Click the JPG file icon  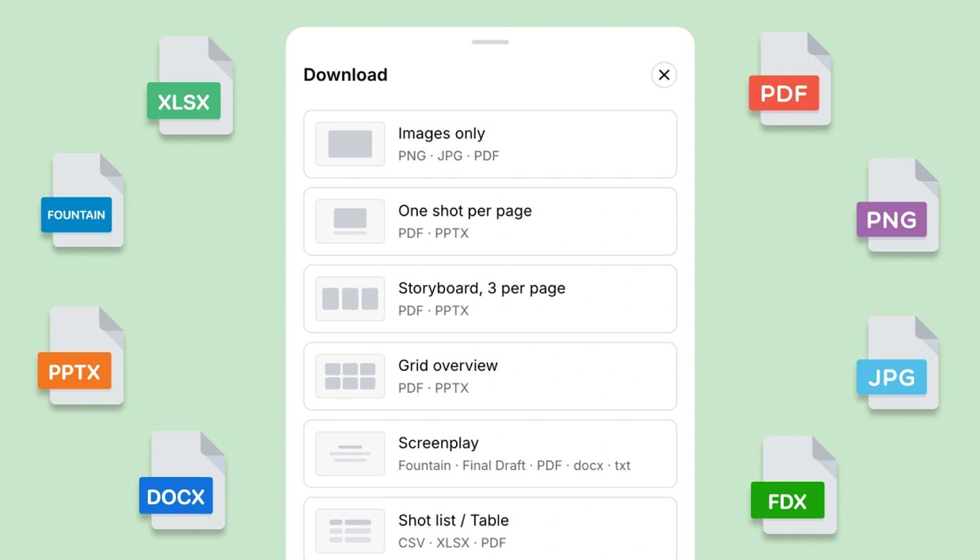pos(898,363)
